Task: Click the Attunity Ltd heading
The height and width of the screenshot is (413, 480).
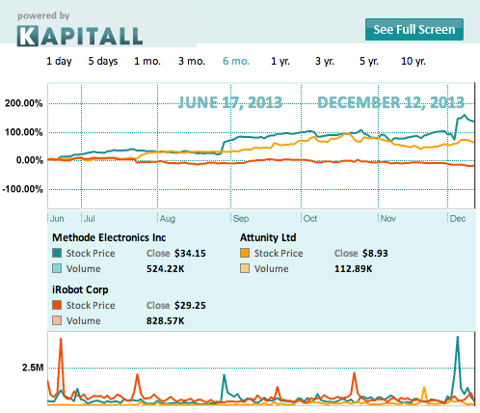Action: click(x=268, y=238)
